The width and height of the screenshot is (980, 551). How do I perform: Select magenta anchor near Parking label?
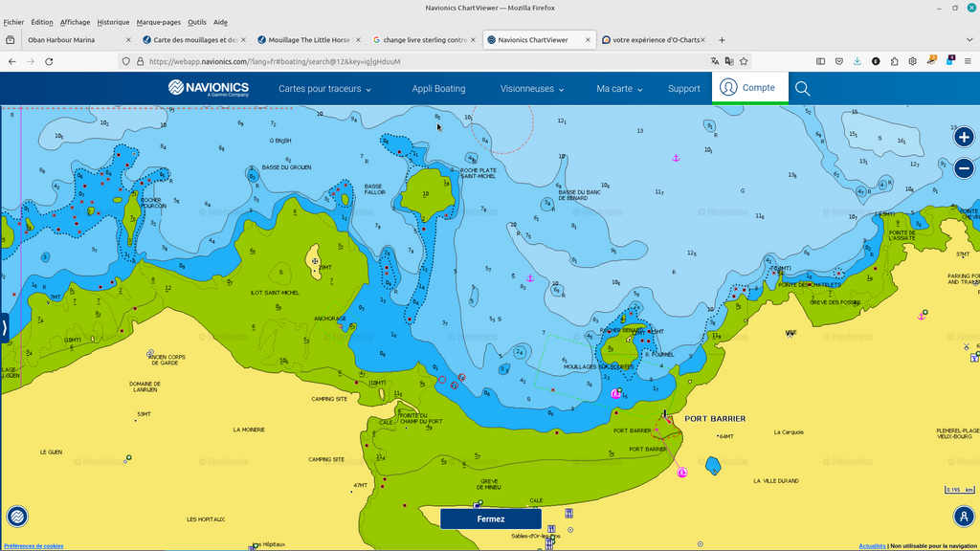pyautogui.click(x=922, y=316)
